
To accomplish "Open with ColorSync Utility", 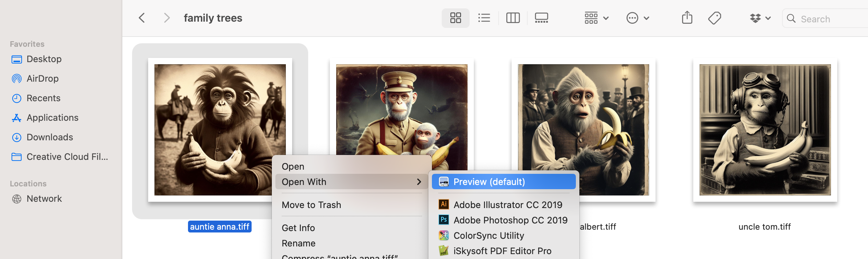I will coord(504,236).
